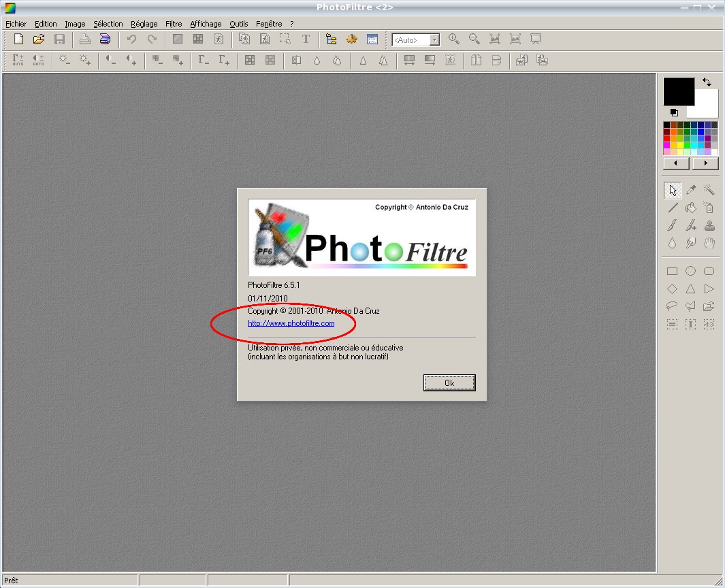Select the Magic wand tool
The height and width of the screenshot is (588, 725).
(x=709, y=189)
